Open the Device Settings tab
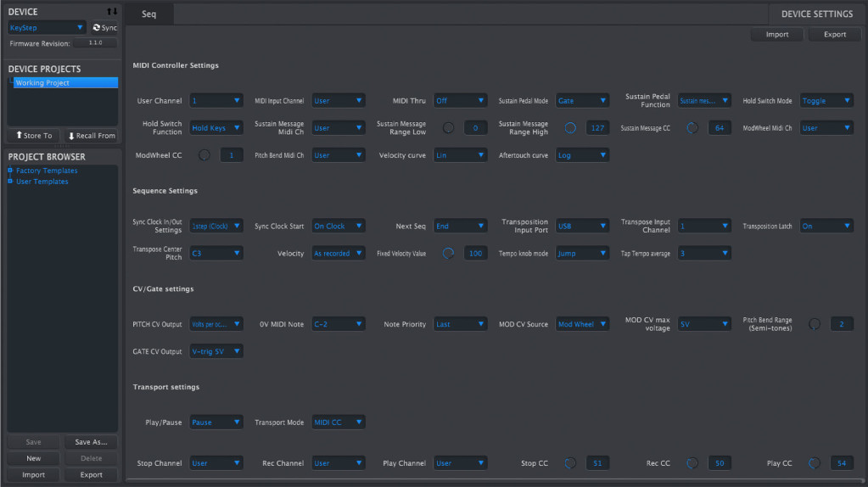The height and width of the screenshot is (487, 868). pyautogui.click(x=816, y=14)
